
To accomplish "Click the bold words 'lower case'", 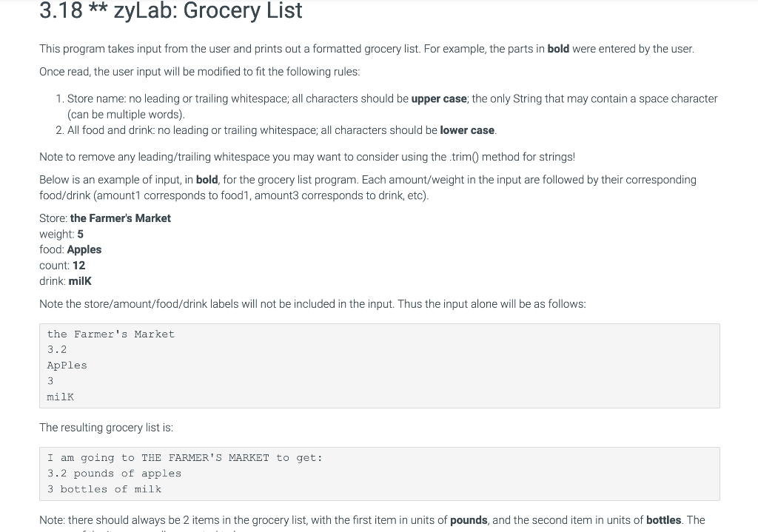I will tap(467, 130).
